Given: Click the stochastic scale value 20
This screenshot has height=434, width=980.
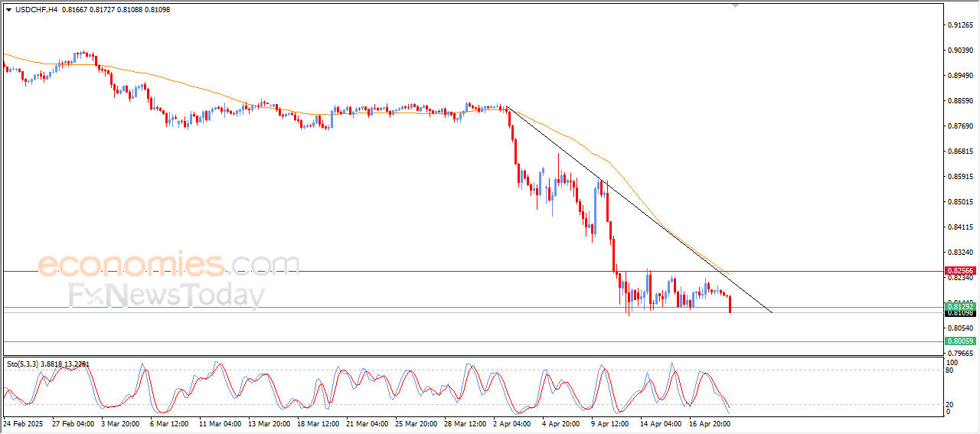Looking at the screenshot, I should pyautogui.click(x=950, y=405).
